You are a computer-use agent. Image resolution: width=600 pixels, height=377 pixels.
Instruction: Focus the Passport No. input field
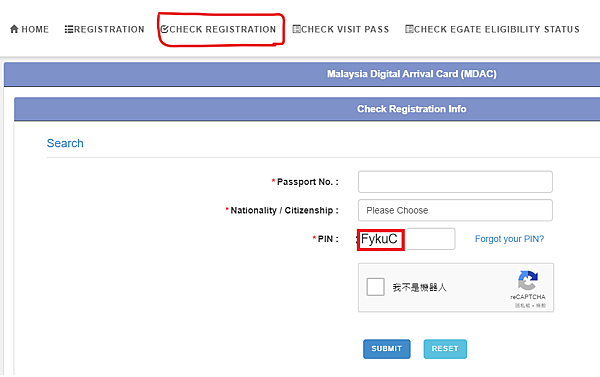tap(455, 182)
